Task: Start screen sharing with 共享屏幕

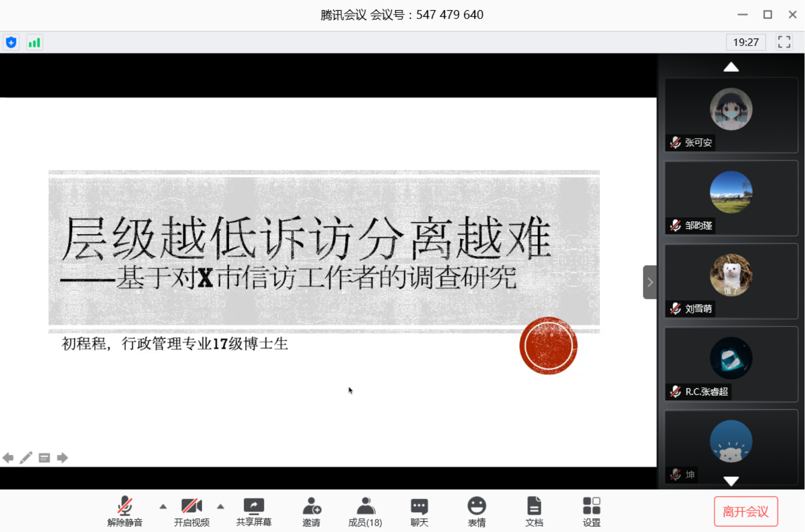Action: pyautogui.click(x=253, y=512)
